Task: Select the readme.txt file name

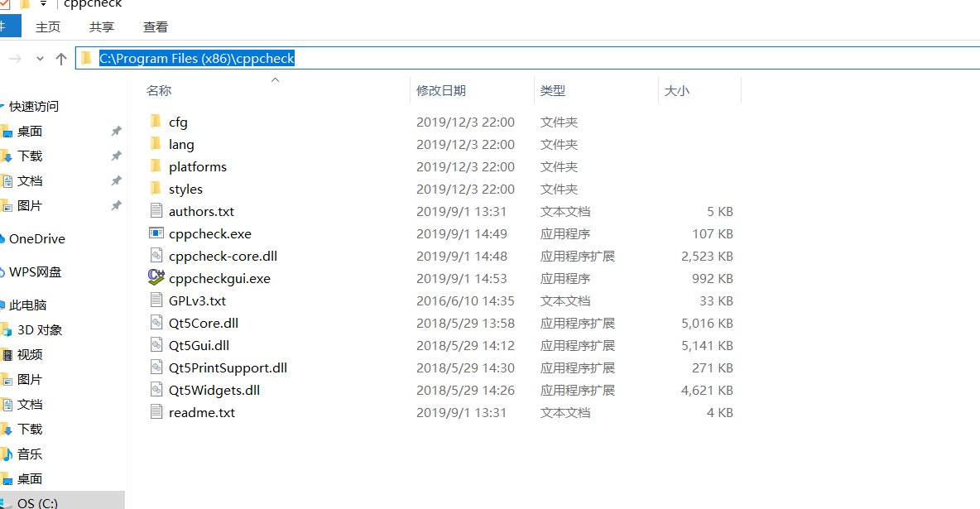Action: (x=202, y=413)
